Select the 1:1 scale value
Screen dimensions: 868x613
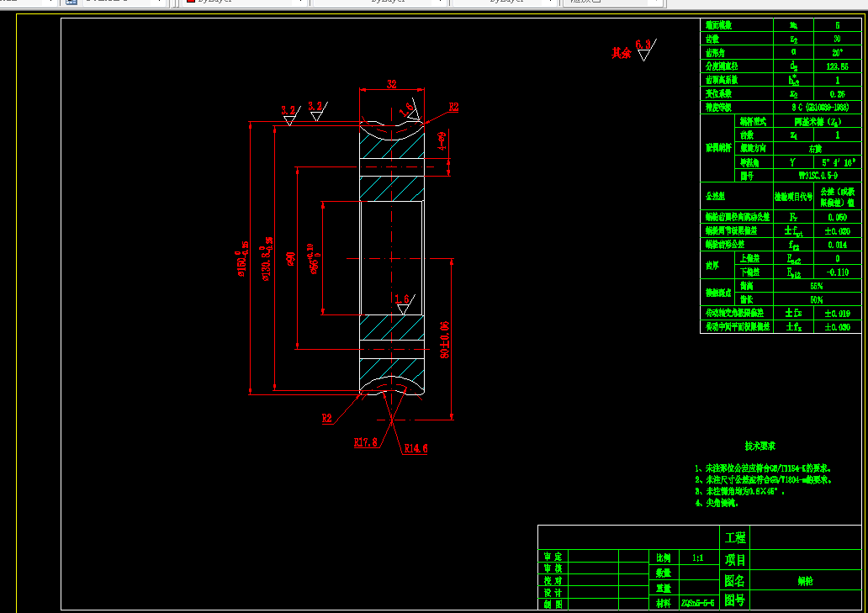click(x=697, y=558)
